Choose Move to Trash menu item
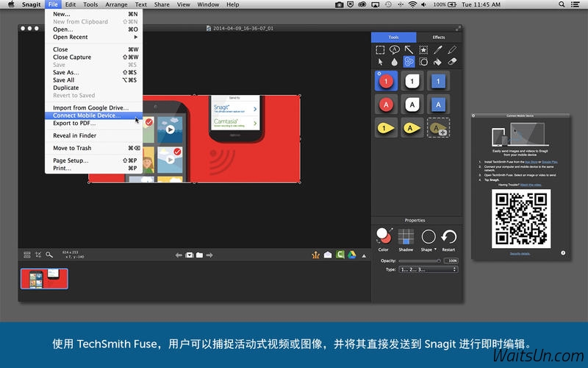Screen dimensions: 588x368 click(x=94, y=148)
